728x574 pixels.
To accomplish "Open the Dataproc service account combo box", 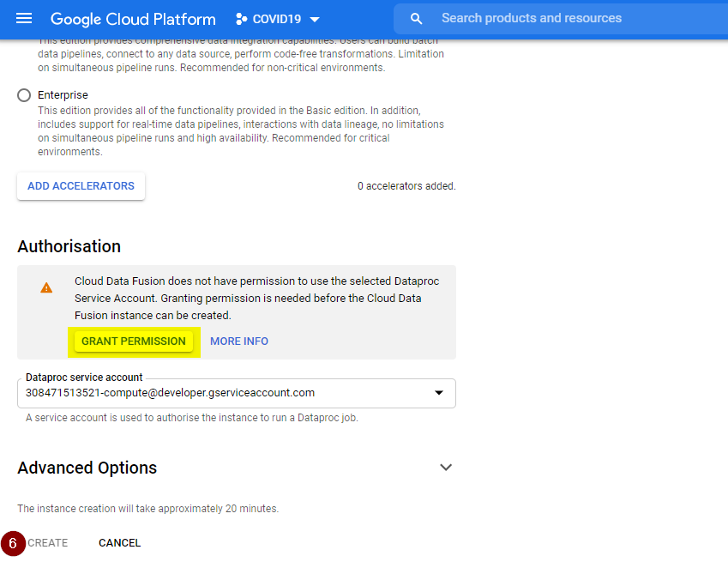I will tap(223, 393).
